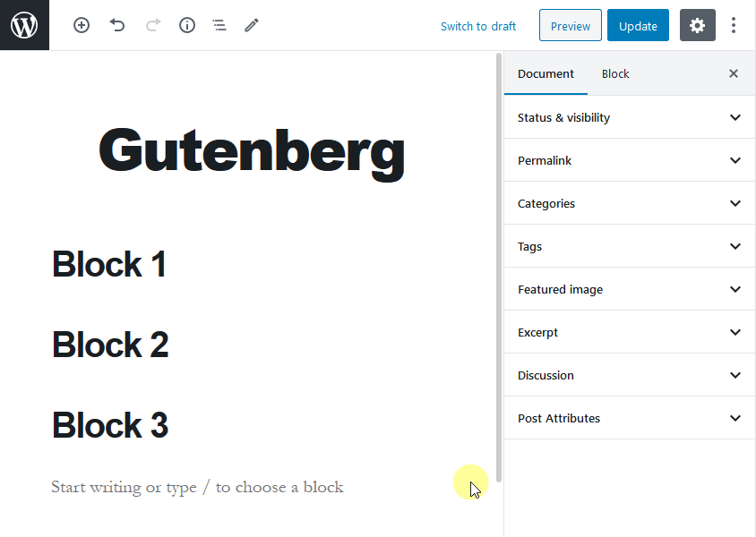Viewport: 756px width, 537px height.
Task: Open block navigation list icon
Action: [219, 26]
